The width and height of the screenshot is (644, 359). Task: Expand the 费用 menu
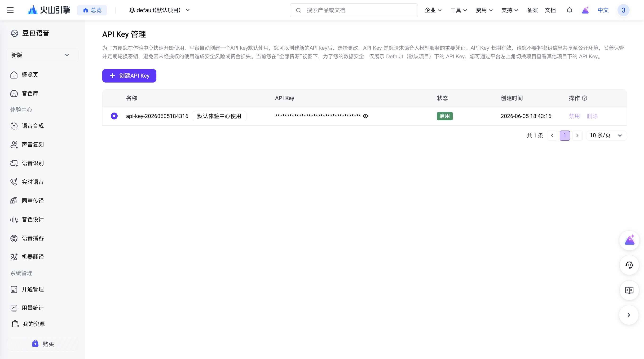click(484, 10)
